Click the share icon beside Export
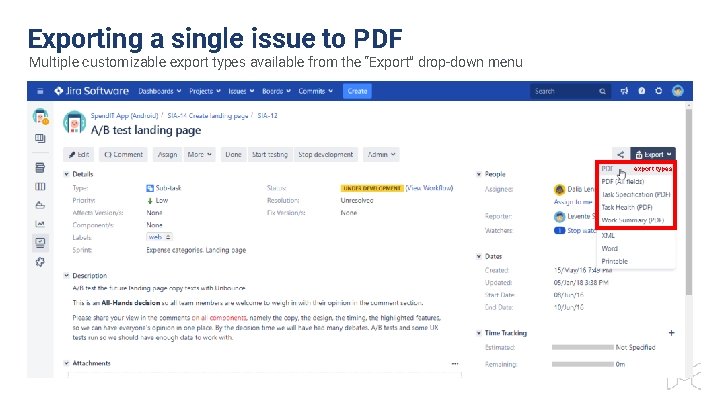Viewport: 720px width, 405px height. point(620,154)
